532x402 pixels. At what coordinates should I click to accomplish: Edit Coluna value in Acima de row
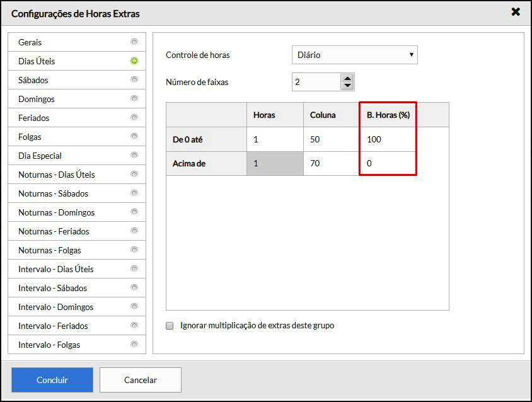click(331, 163)
